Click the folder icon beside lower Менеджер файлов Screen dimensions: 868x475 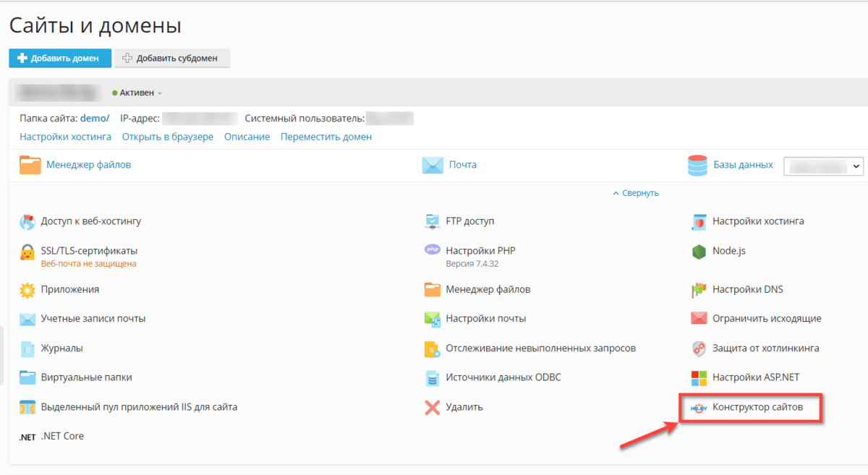tap(433, 290)
